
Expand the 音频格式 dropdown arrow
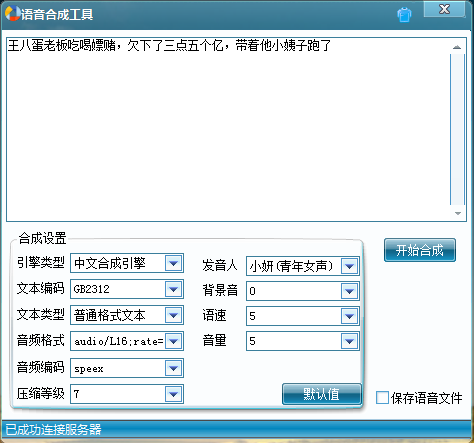pyautogui.click(x=173, y=341)
